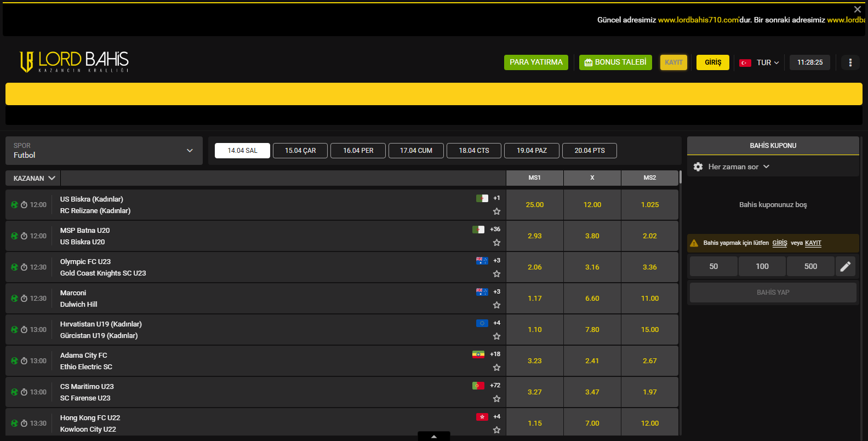Open the three-dot more options menu
The image size is (868, 441).
click(850, 62)
